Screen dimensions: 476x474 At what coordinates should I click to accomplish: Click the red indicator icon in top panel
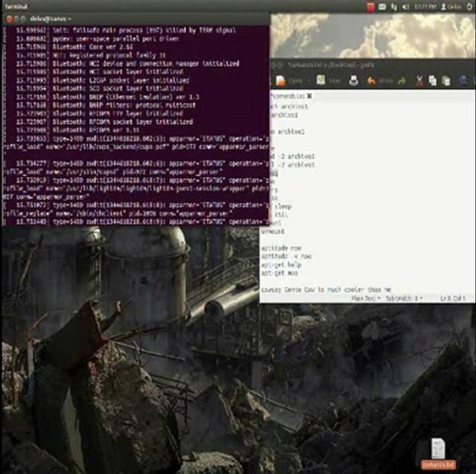click(x=370, y=7)
